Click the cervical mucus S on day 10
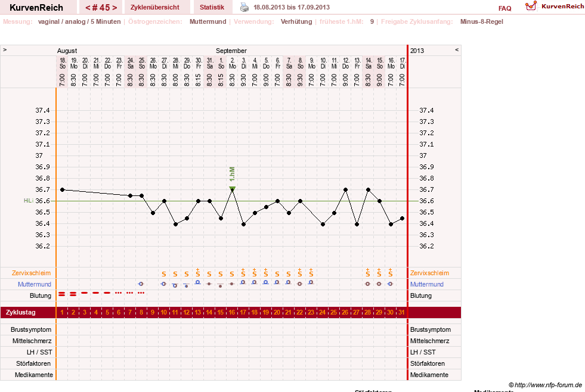 [164, 274]
